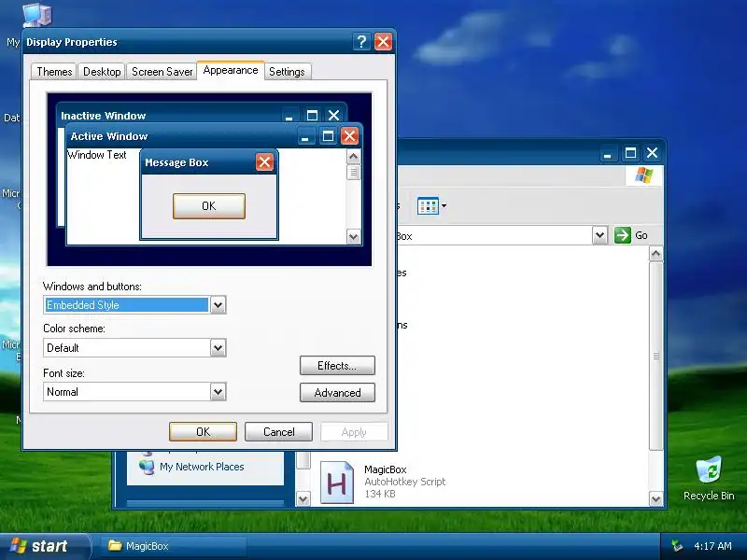Open the Windows and buttons dropdown
Screen dimensions: 747x560
(x=218, y=305)
